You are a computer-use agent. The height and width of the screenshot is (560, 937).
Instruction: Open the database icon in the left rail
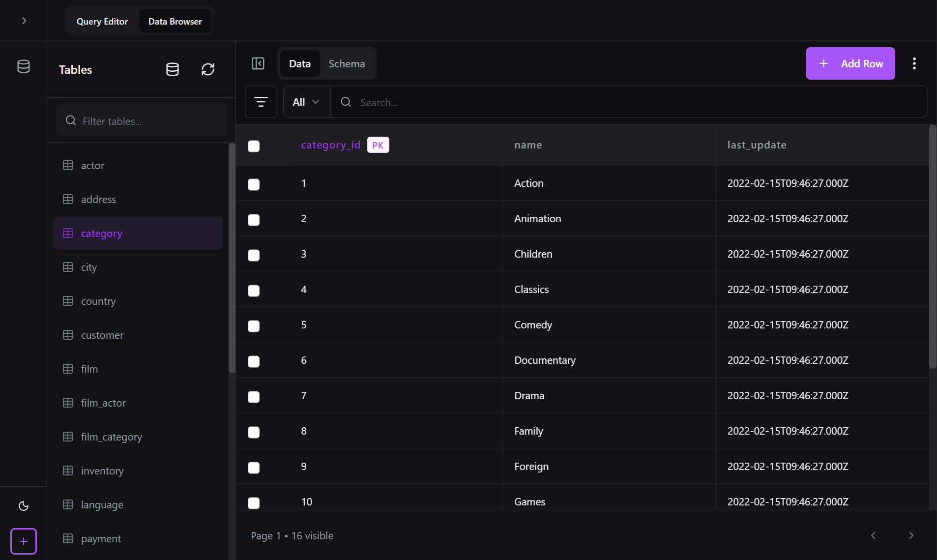click(24, 66)
